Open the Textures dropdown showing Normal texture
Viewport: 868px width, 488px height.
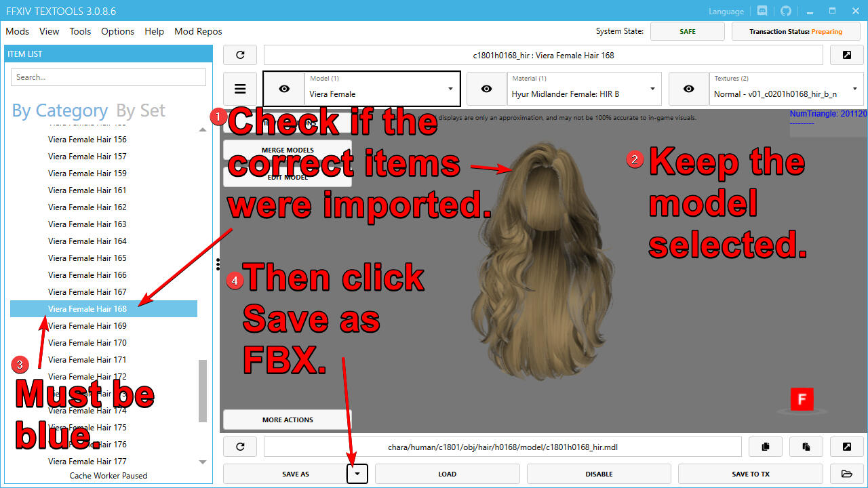click(x=785, y=89)
